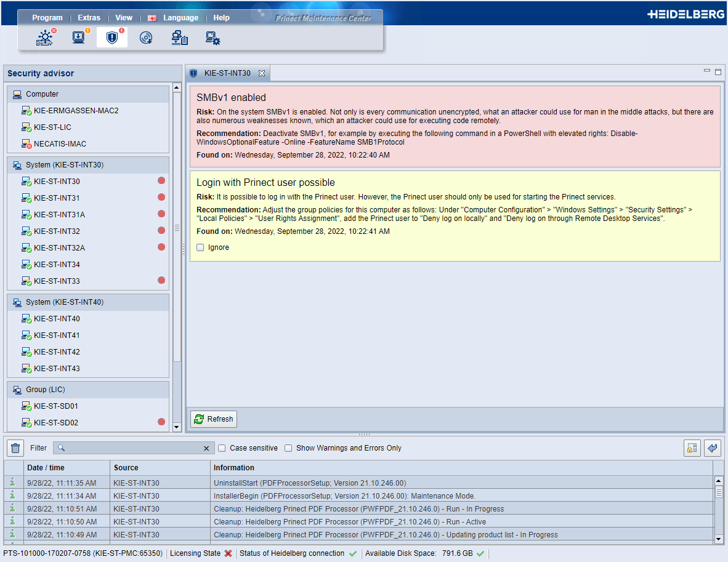Open the system configuration computer icon

[212, 38]
